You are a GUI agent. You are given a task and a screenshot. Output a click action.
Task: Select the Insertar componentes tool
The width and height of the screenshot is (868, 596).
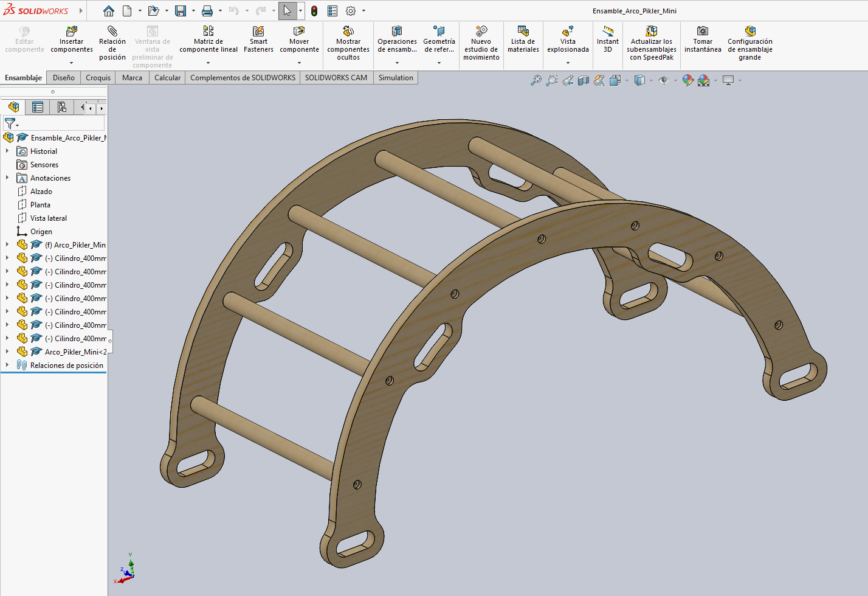pos(71,41)
